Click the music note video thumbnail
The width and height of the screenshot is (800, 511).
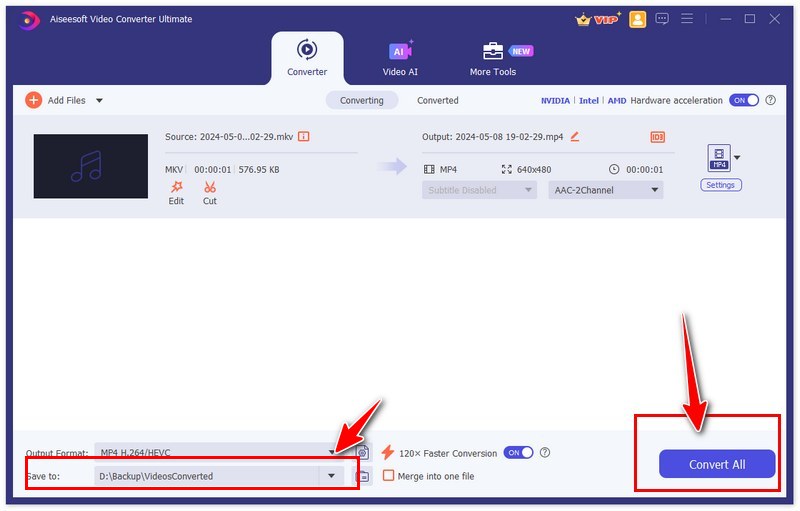pyautogui.click(x=91, y=166)
